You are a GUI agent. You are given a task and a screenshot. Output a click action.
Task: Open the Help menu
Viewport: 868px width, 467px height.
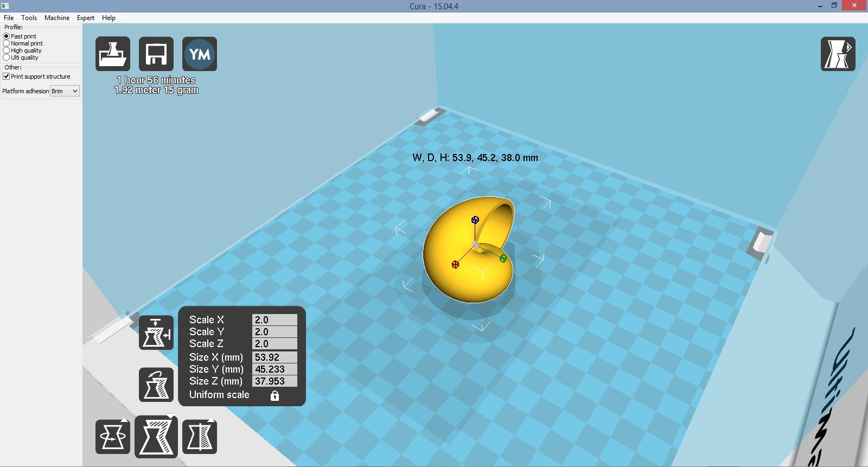tap(108, 18)
